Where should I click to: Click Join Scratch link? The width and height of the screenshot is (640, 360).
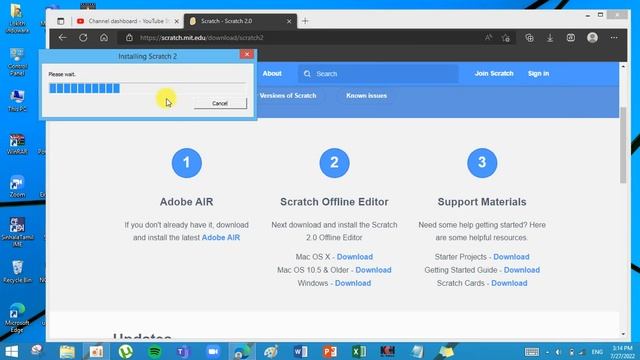tap(494, 73)
